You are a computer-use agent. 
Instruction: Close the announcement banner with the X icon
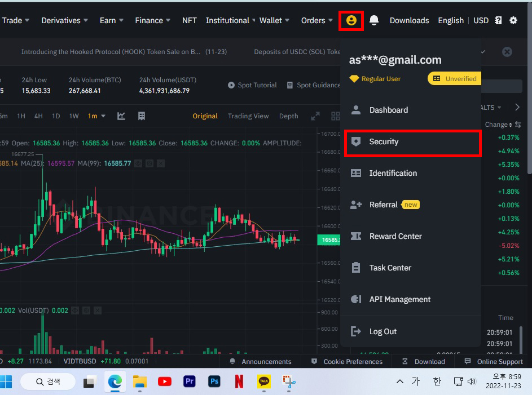(507, 52)
